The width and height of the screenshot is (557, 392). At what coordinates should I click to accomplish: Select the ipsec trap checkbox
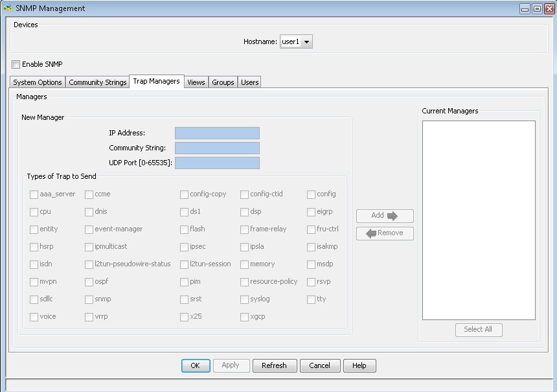point(184,247)
